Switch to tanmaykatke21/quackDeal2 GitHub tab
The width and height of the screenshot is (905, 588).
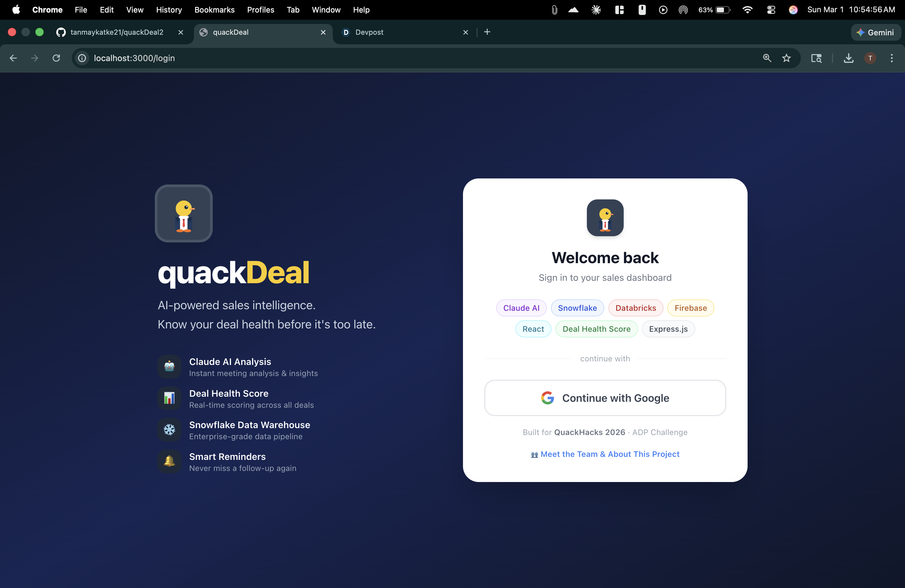(x=116, y=32)
